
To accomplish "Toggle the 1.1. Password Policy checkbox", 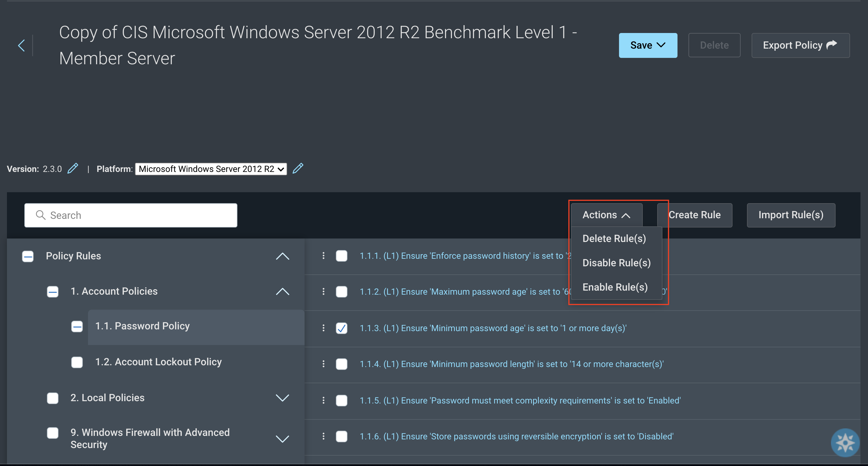I will [x=77, y=326].
